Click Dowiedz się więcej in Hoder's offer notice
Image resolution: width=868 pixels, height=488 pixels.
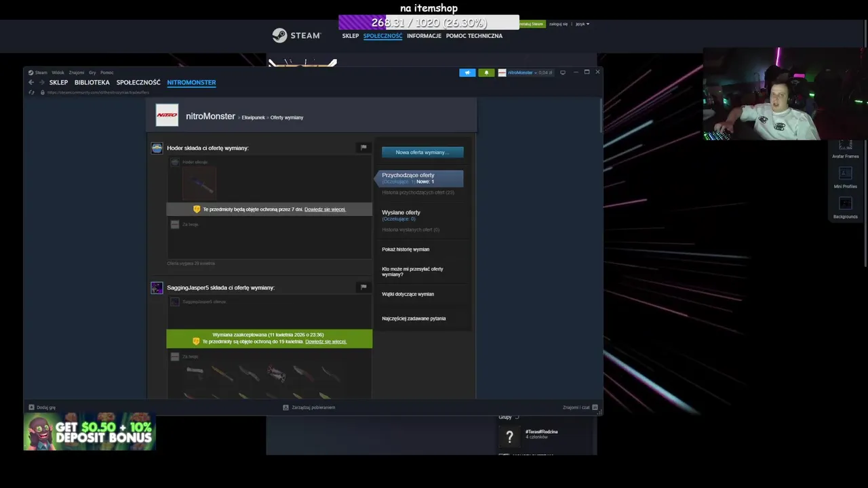pyautogui.click(x=325, y=209)
